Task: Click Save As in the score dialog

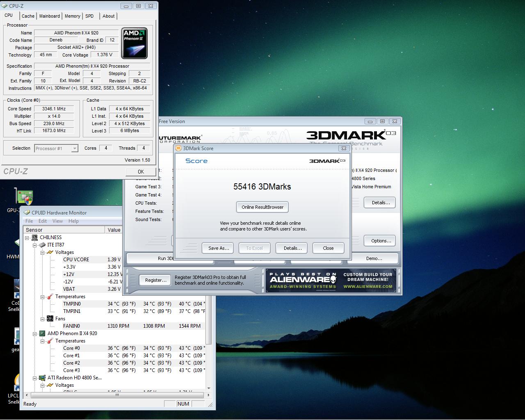Action: tap(218, 248)
